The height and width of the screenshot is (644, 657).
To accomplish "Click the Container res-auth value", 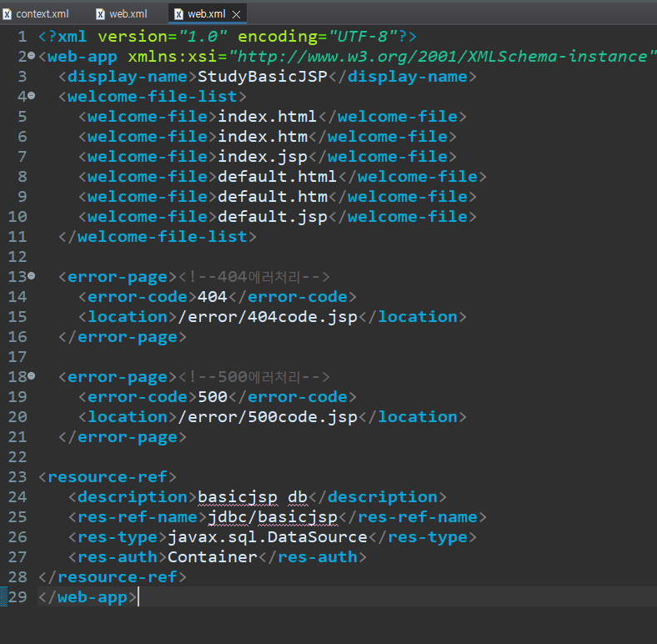I will 213,557.
